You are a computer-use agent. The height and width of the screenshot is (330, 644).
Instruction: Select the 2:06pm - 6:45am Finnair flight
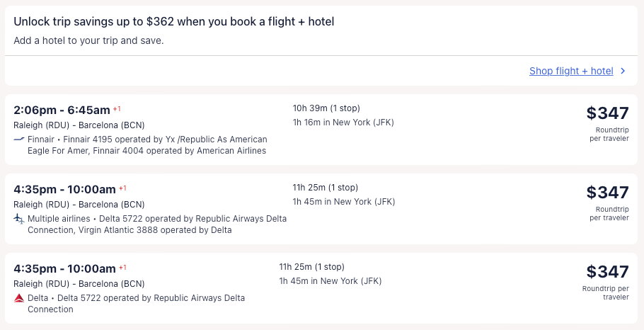pos(62,110)
